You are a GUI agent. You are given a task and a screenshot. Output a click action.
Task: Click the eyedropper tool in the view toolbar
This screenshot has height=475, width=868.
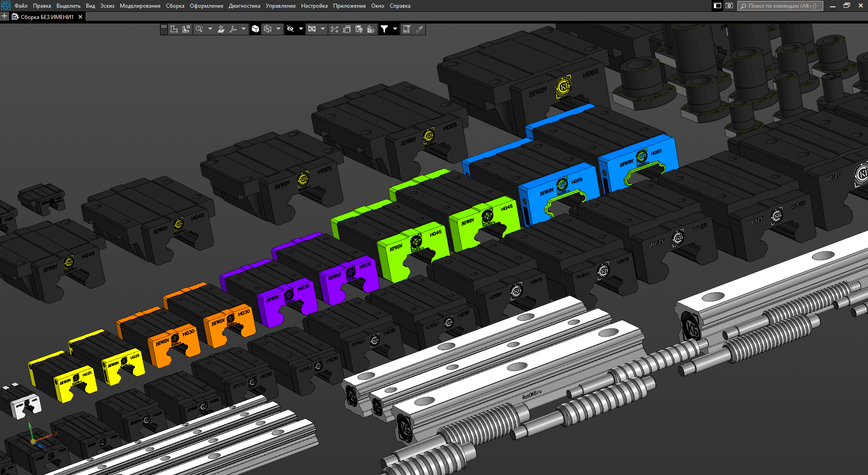[420, 29]
